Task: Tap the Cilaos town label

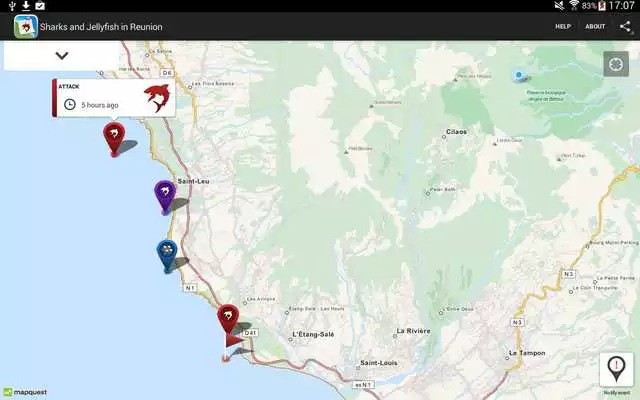Action: [x=456, y=132]
